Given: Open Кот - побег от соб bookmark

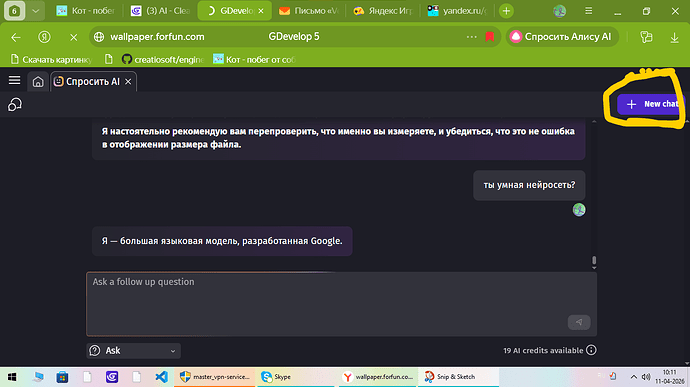Looking at the screenshot, I should click(254, 59).
